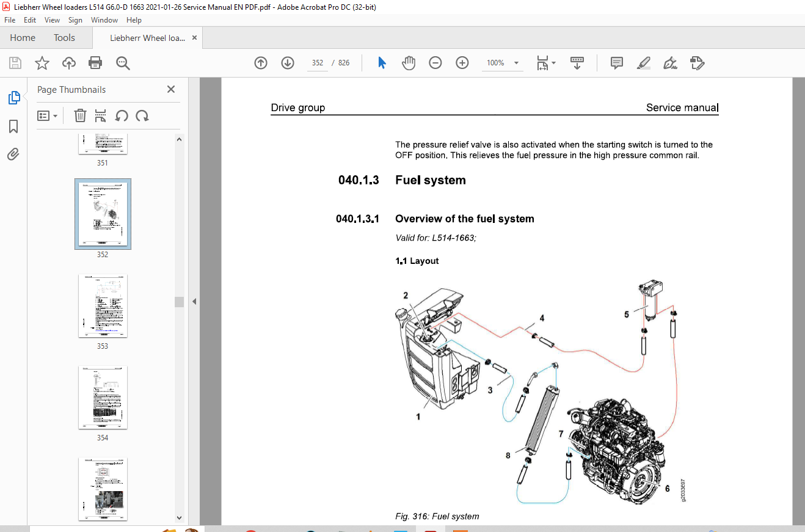This screenshot has height=532, width=805.
Task: Click the extract pages thumbnail tool
Action: 101,115
